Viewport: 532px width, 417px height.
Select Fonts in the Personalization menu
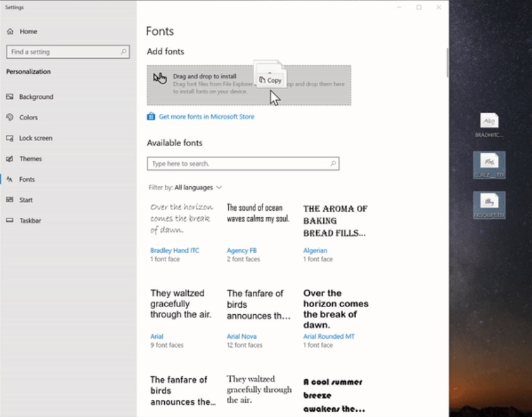[x=27, y=180]
